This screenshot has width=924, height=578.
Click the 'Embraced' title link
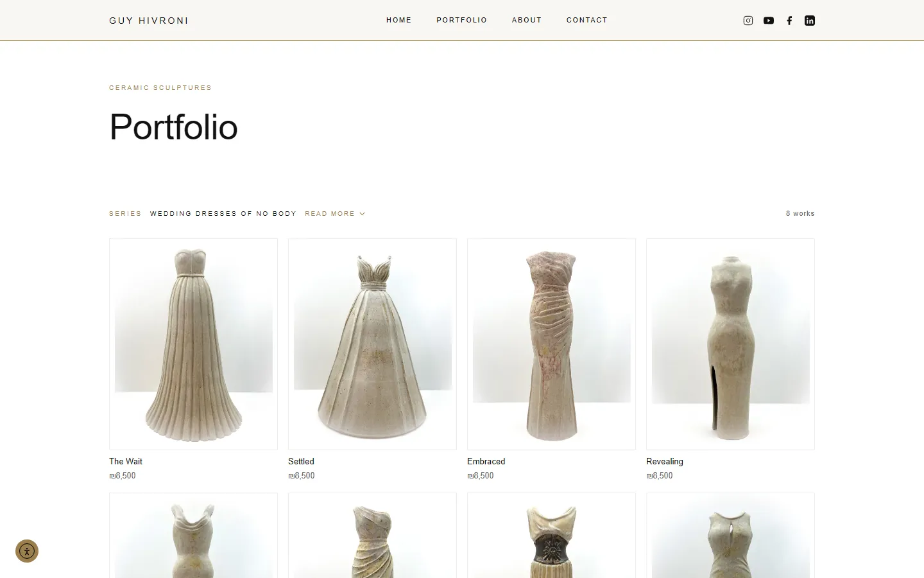486,461
